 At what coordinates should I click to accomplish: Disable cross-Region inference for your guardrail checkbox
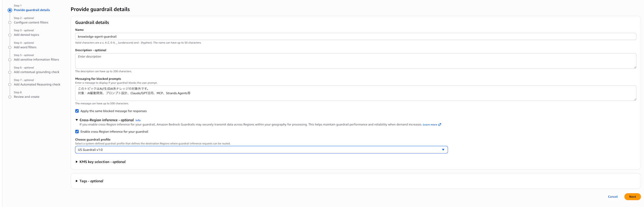click(x=77, y=132)
